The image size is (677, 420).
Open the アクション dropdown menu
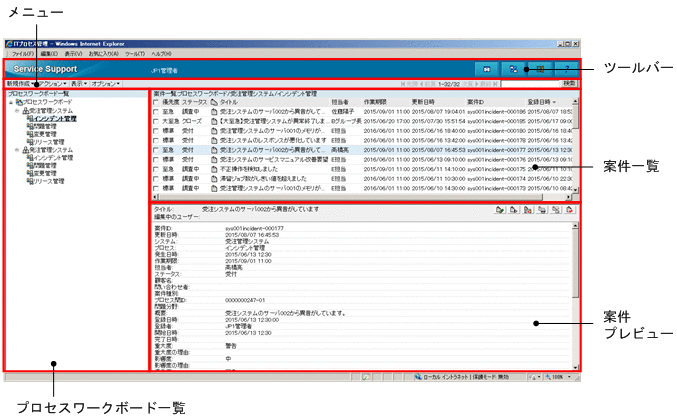click(53, 84)
